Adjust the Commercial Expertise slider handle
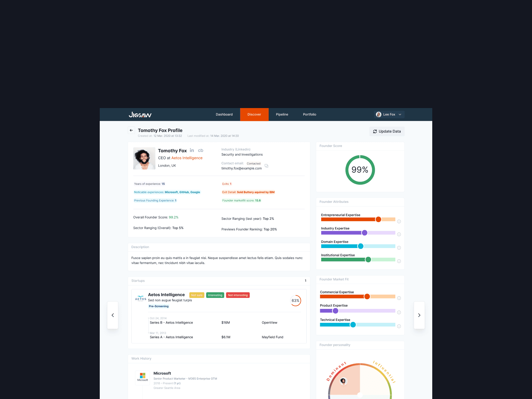This screenshot has height=399, width=532. (367, 297)
